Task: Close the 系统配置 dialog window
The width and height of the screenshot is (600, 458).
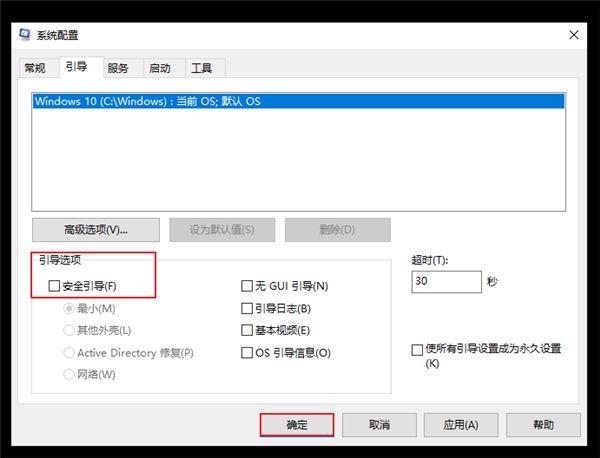Action: (574, 34)
